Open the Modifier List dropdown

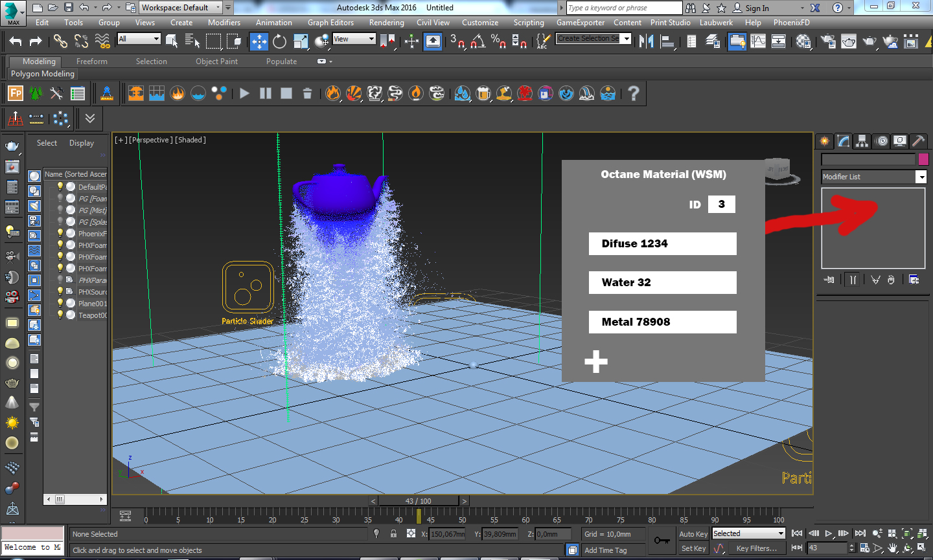point(874,177)
